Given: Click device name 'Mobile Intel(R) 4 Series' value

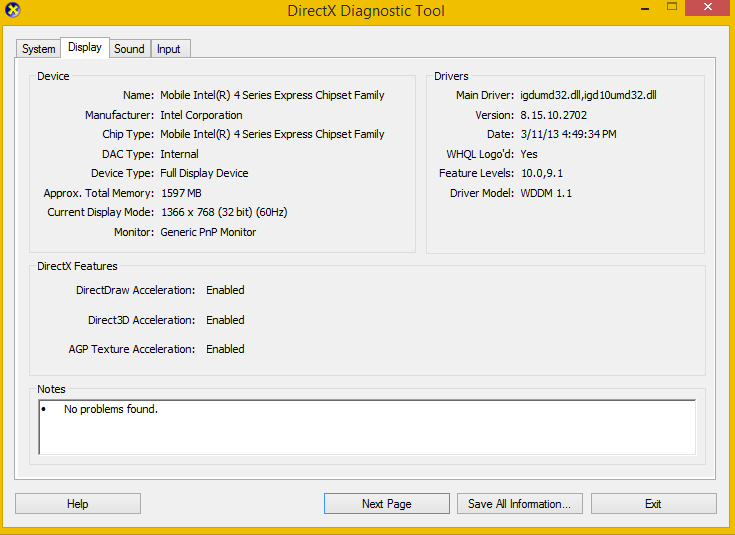Looking at the screenshot, I should [x=272, y=95].
